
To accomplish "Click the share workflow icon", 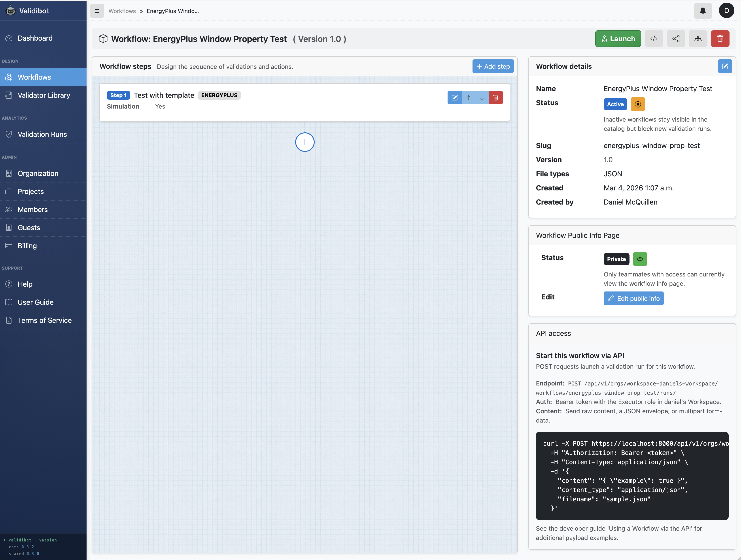I will pyautogui.click(x=676, y=38).
